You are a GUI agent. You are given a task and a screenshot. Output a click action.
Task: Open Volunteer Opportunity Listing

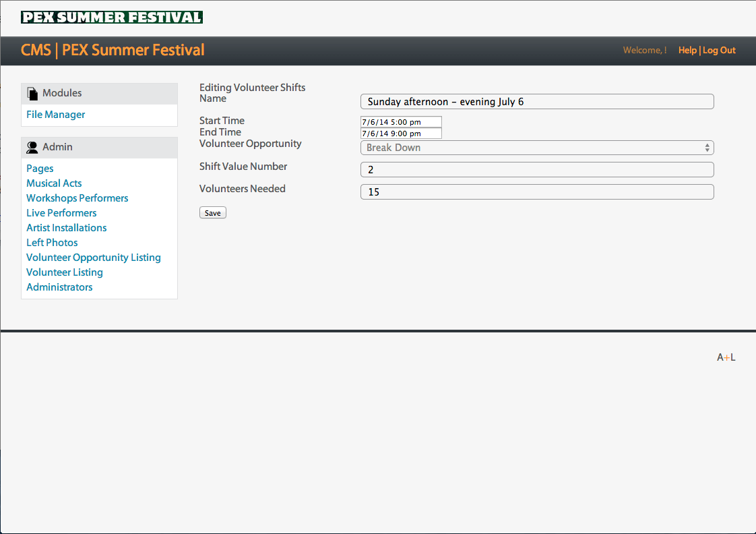pyautogui.click(x=94, y=258)
